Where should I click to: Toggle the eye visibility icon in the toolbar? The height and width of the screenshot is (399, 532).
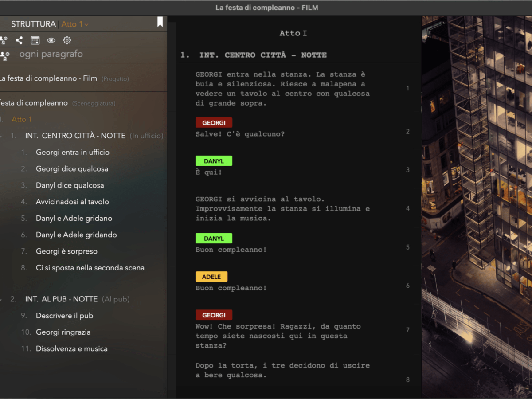[x=51, y=40]
